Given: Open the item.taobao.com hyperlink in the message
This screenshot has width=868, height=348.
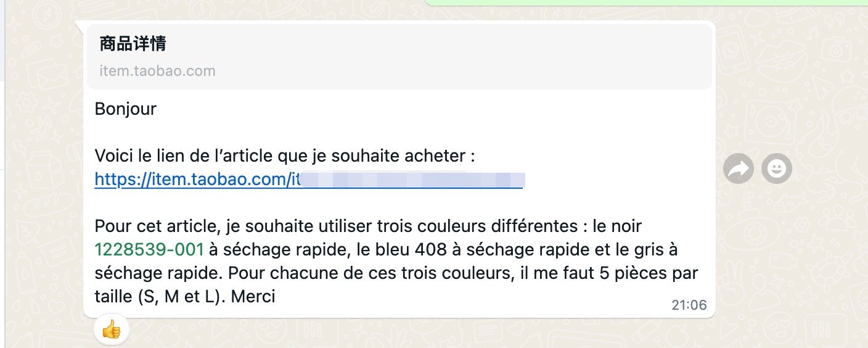Looking at the screenshot, I should coord(197,180).
